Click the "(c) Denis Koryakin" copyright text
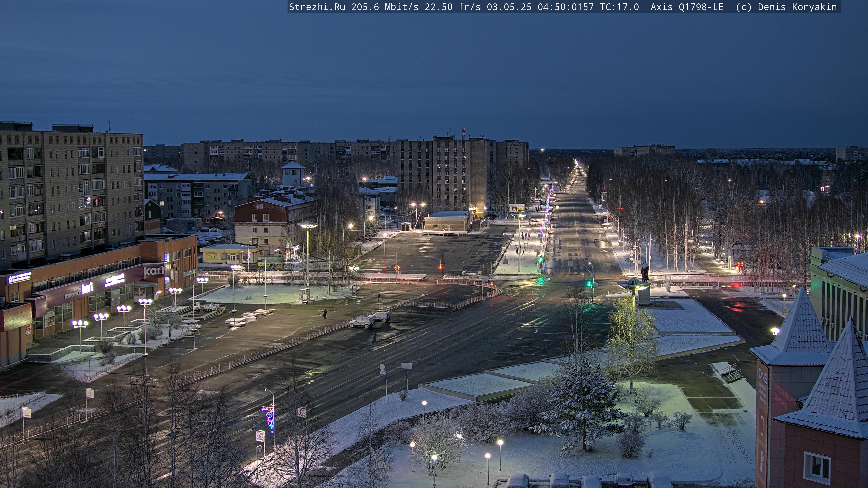The height and width of the screenshot is (488, 868). (786, 7)
